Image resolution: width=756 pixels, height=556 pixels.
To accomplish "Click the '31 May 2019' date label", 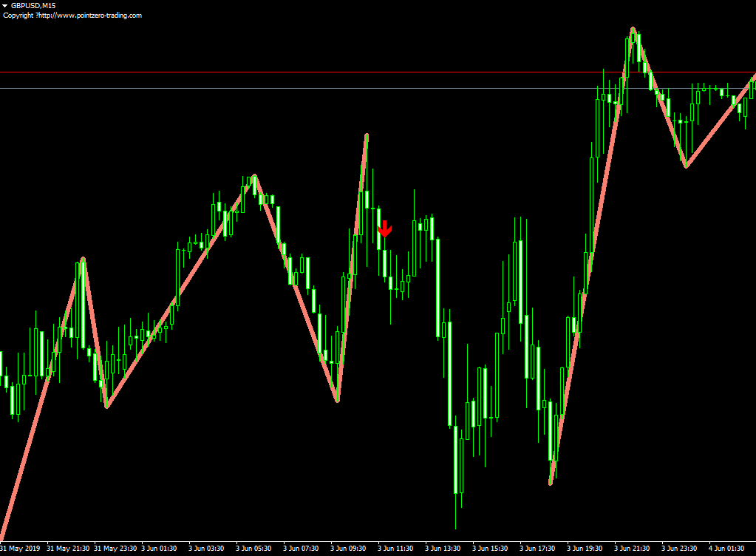I will [20, 549].
